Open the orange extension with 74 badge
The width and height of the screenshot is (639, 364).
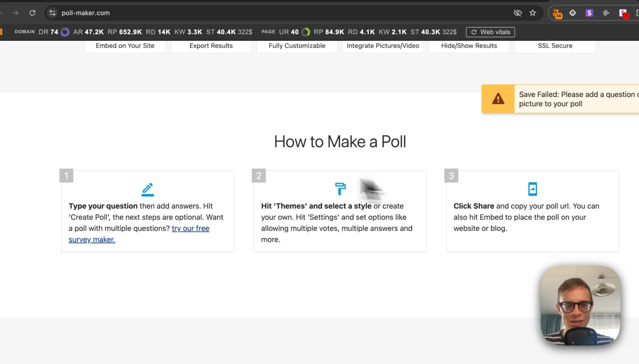click(557, 13)
